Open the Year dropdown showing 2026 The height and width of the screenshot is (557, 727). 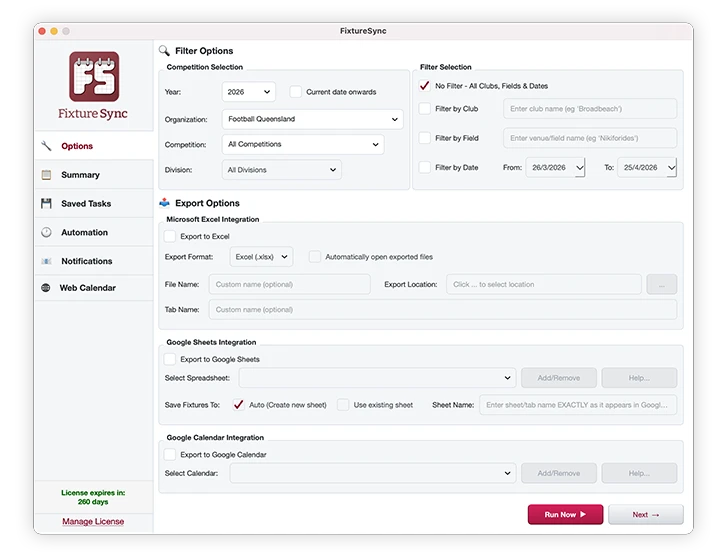[x=248, y=92]
